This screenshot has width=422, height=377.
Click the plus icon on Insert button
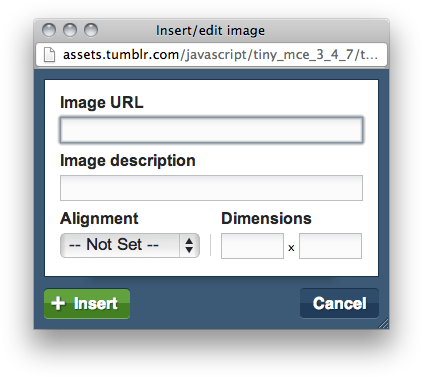(58, 303)
